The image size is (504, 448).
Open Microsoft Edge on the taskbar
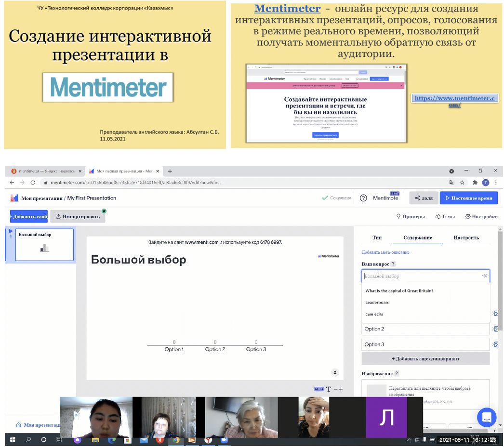(x=111, y=440)
